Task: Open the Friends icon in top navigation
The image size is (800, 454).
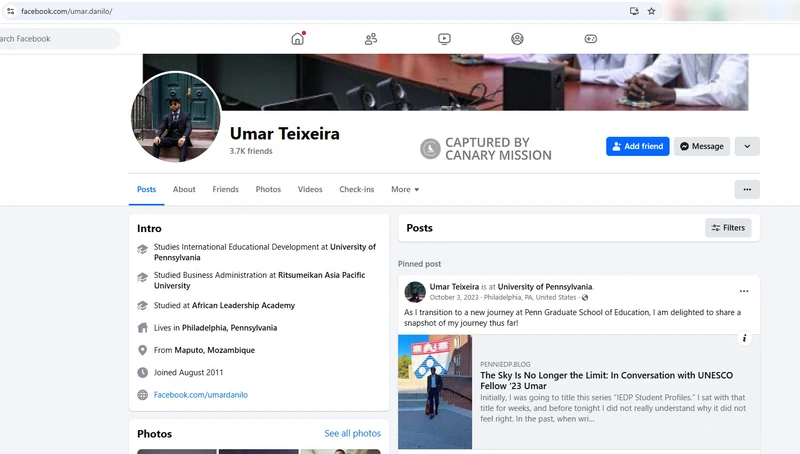Action: pyautogui.click(x=371, y=39)
